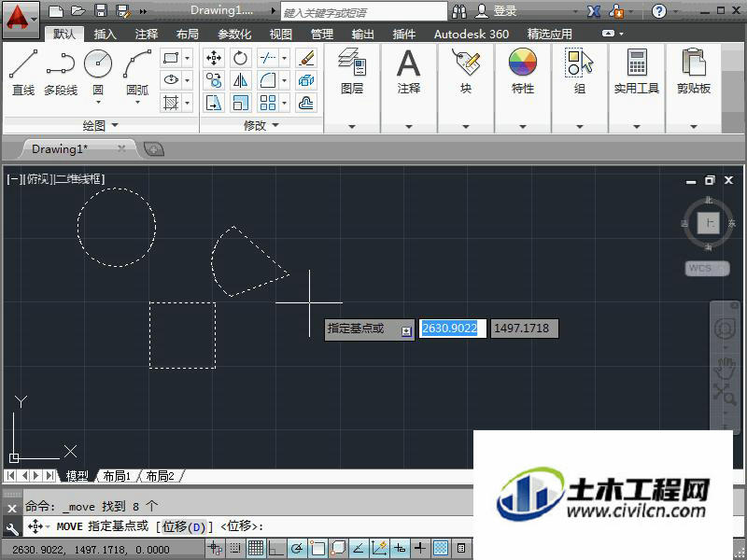The width and height of the screenshot is (747, 560).
Task: Click the [俯视] view control label
Action: coord(38,179)
